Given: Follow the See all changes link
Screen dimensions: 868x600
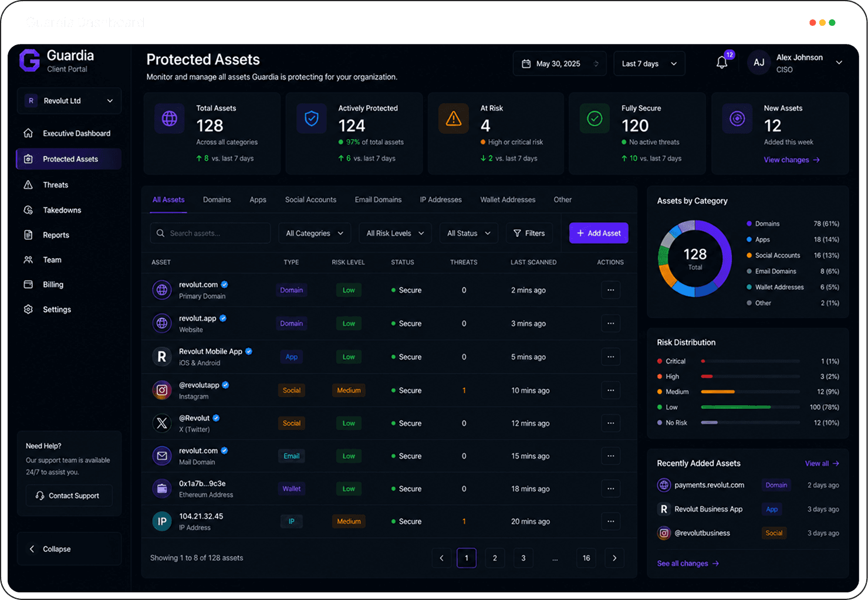Looking at the screenshot, I should tap(688, 564).
